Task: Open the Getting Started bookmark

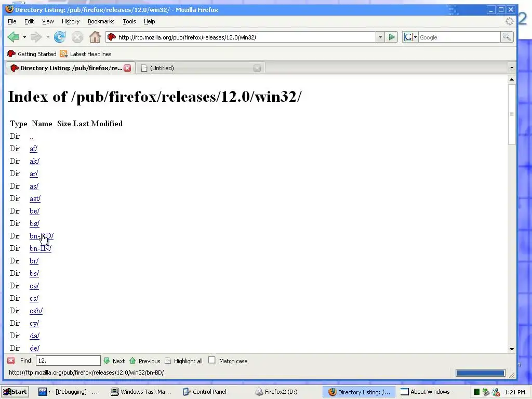Action: (x=32, y=54)
